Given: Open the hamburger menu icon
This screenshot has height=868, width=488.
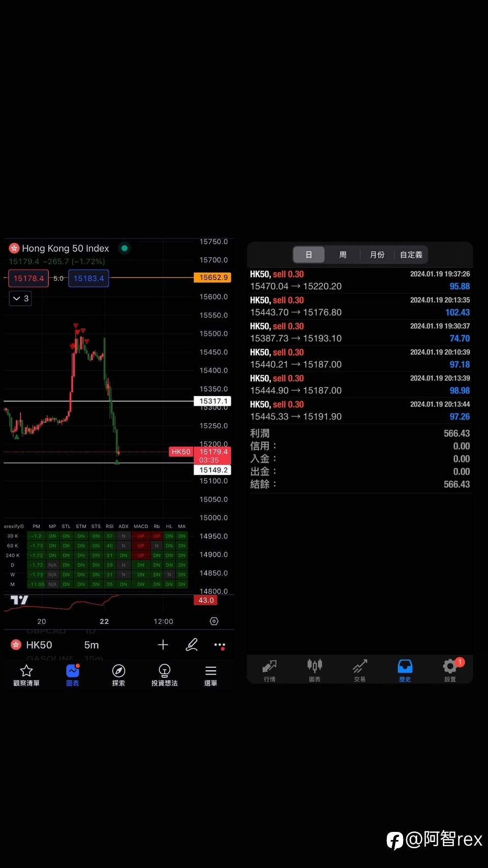Looking at the screenshot, I should coord(210,671).
